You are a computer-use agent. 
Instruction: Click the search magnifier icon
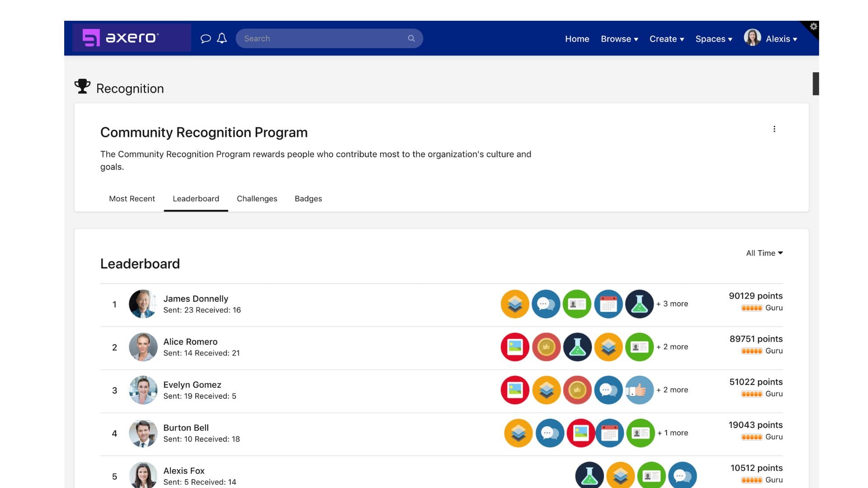411,38
